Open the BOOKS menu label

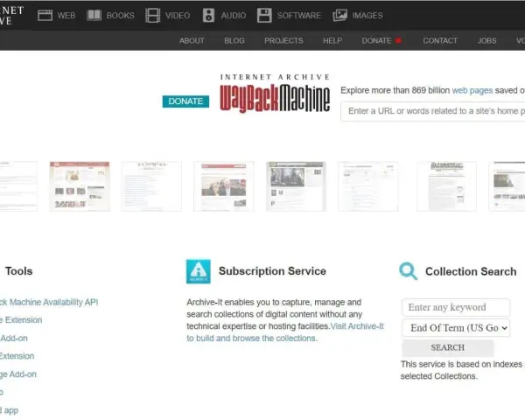click(120, 16)
